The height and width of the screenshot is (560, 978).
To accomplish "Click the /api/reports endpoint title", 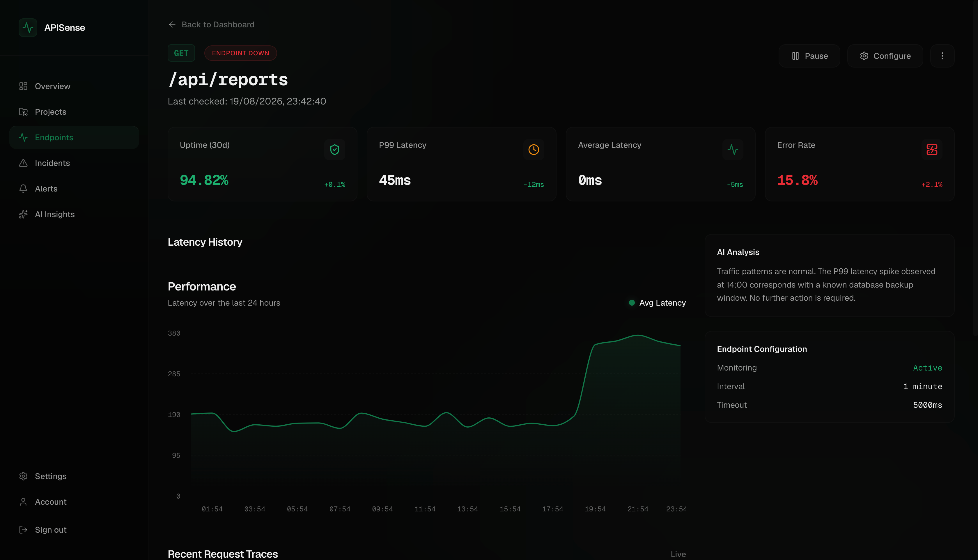I will point(228,80).
